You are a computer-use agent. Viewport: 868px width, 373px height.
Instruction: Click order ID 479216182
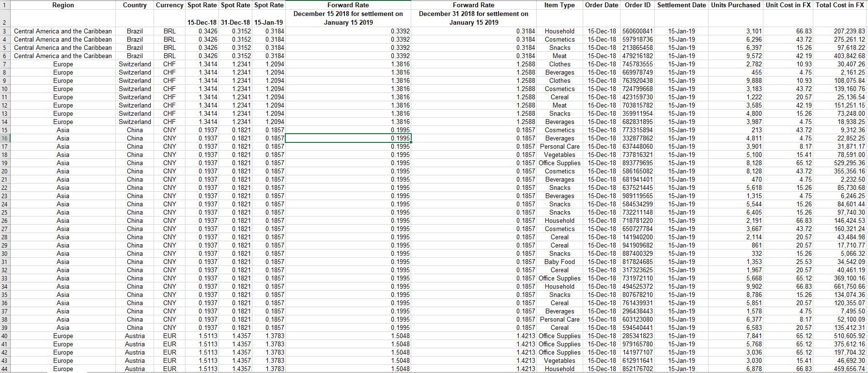tap(637, 56)
